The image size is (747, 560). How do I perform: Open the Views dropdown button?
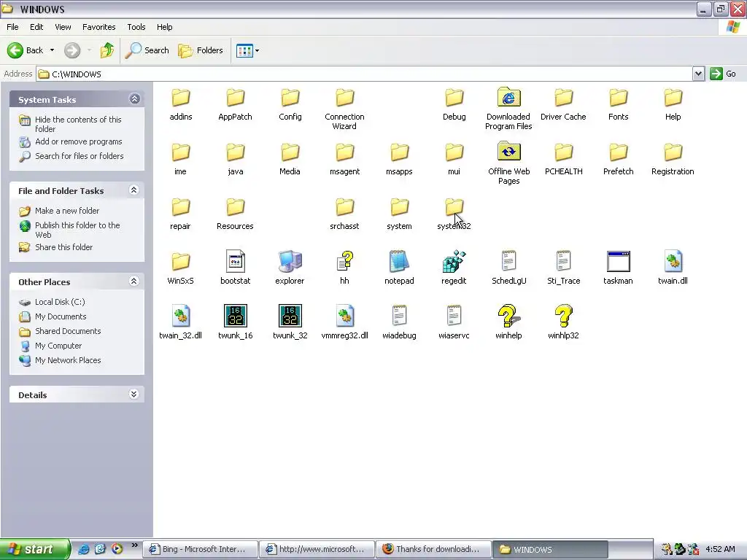(248, 50)
